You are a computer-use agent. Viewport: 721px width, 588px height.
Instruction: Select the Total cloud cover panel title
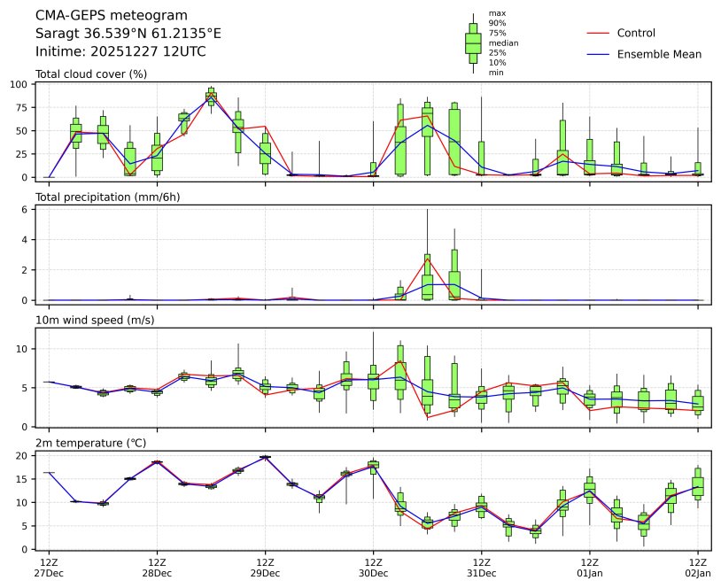pos(90,73)
